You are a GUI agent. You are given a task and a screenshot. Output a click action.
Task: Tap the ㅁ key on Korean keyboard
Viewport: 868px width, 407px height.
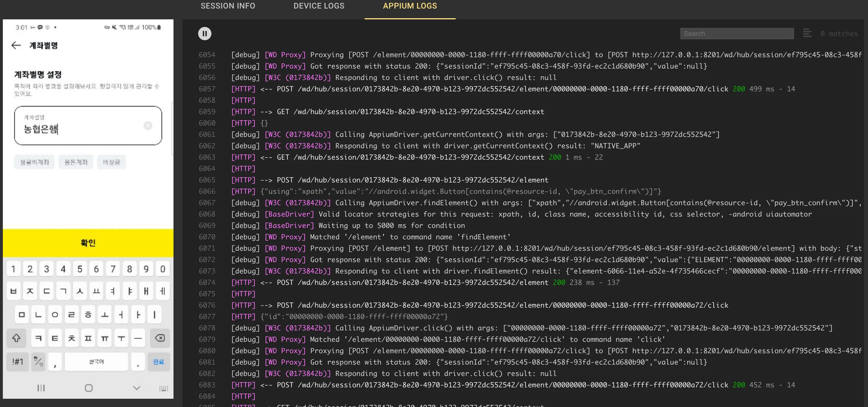click(22, 314)
